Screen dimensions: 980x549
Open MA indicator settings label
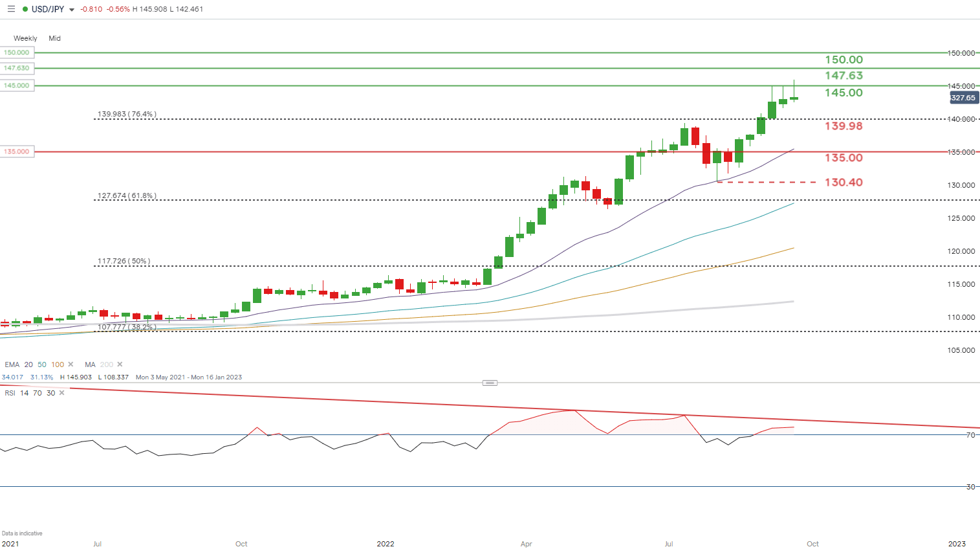[90, 364]
